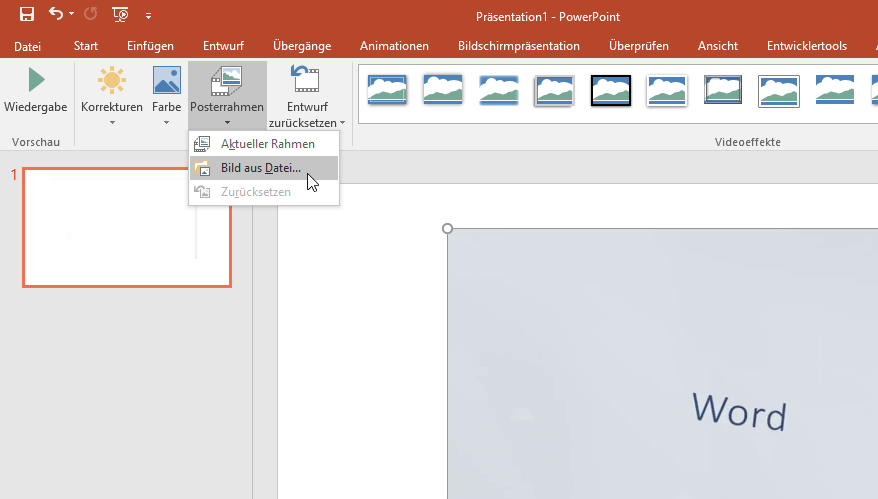Open the Entwicklertools tab

click(x=807, y=46)
